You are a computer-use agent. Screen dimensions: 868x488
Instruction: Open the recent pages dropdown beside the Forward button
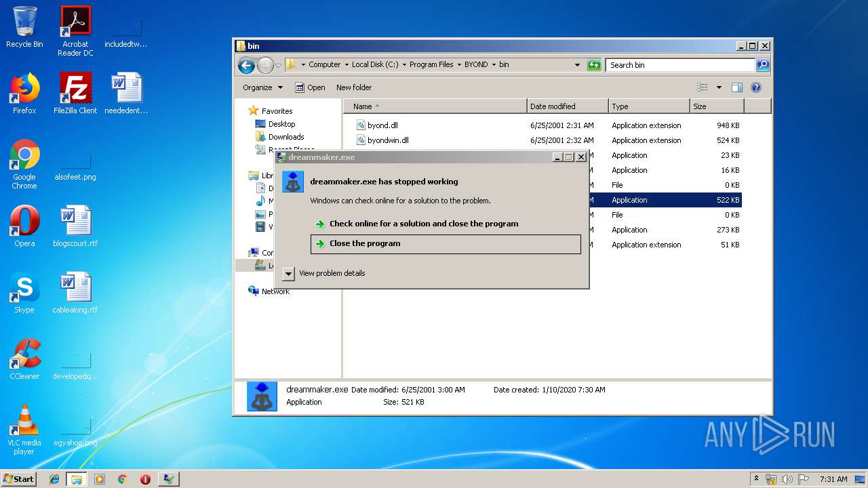click(x=278, y=66)
